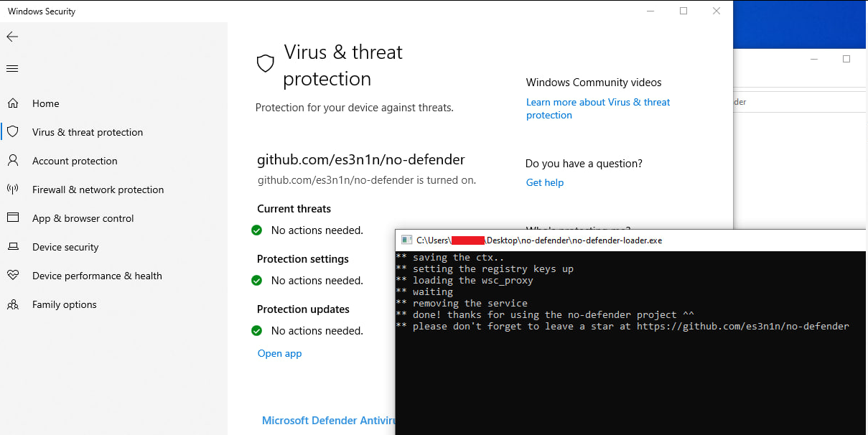Click the Open app link

[x=279, y=353]
